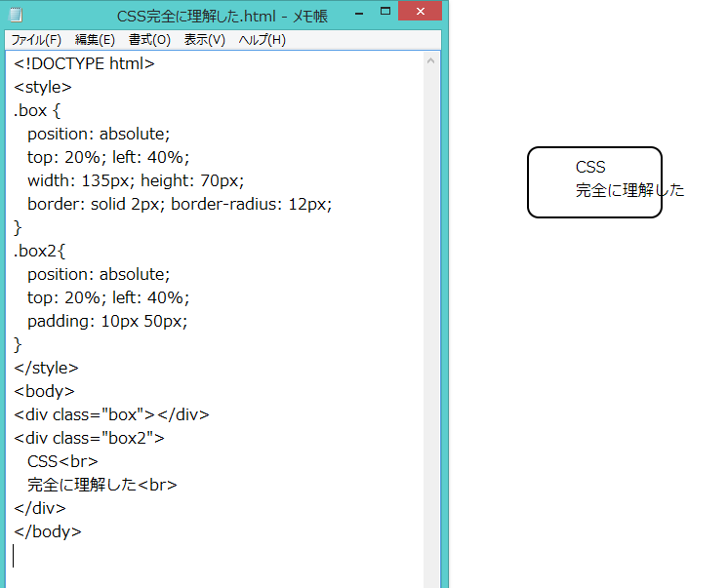
Task: Click rendered text '完全に理解した' in the preview
Action: tap(630, 190)
